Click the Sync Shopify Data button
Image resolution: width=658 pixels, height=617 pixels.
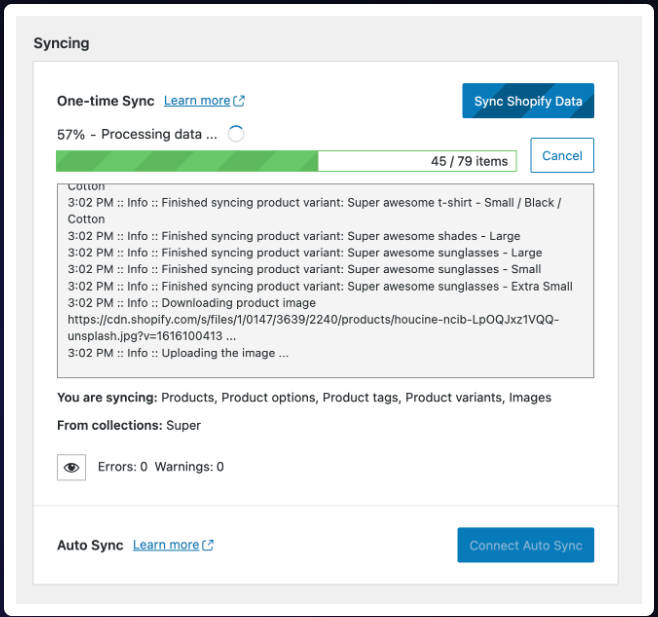click(x=528, y=101)
